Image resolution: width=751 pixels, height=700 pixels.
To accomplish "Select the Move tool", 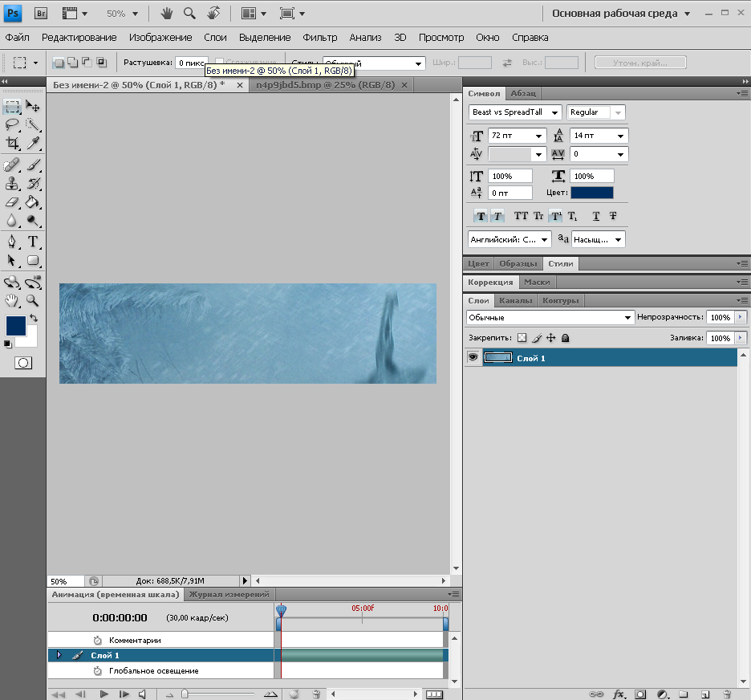I will point(33,106).
